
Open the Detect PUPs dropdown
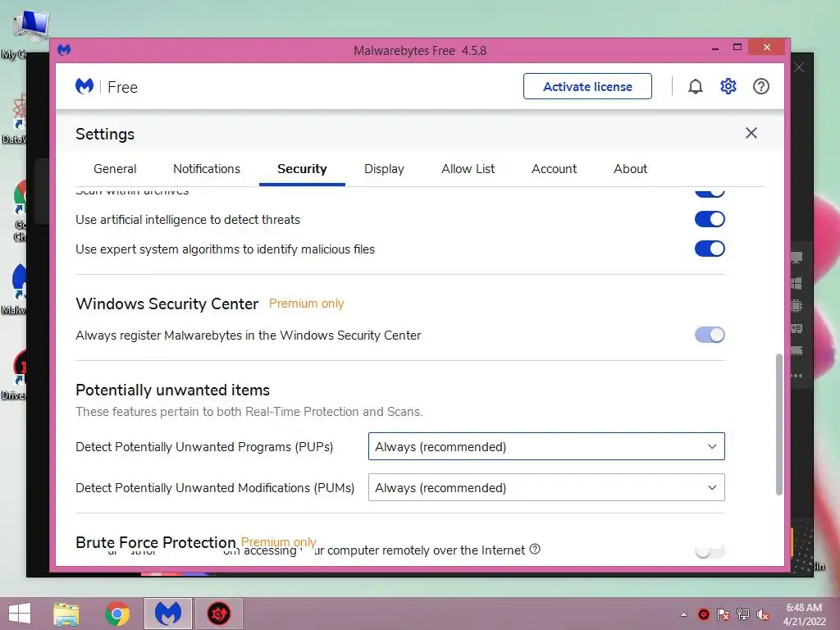tap(546, 446)
